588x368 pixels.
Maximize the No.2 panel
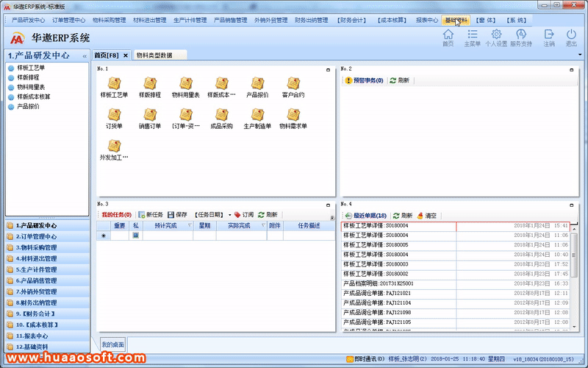click(x=572, y=70)
